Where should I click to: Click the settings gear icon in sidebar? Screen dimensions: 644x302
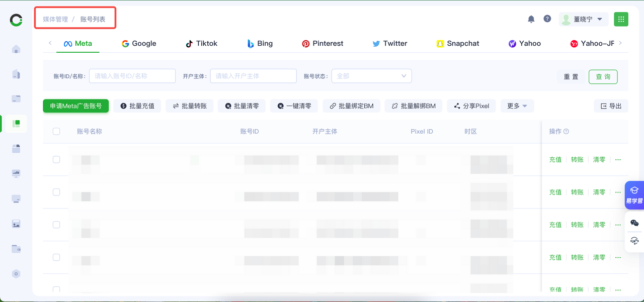tap(16, 274)
